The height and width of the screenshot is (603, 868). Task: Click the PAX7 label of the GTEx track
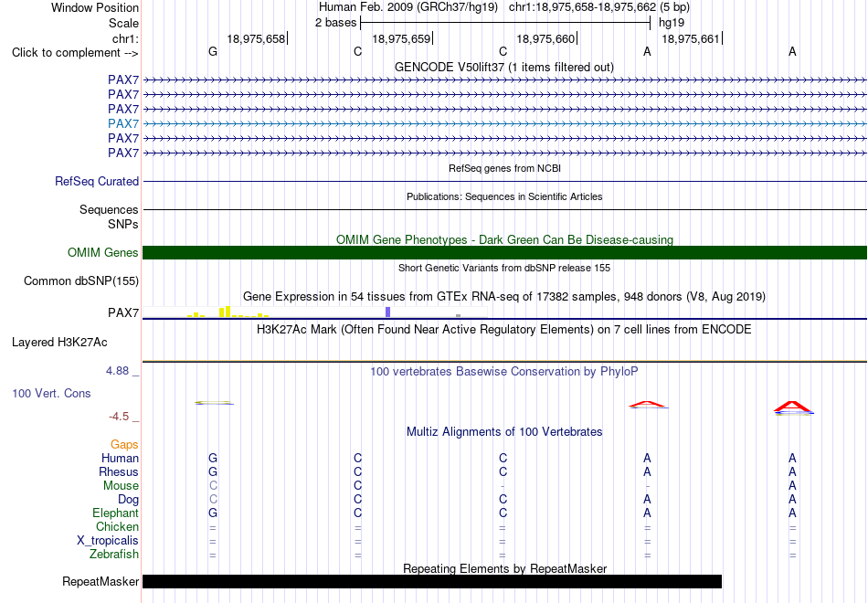pos(123,312)
